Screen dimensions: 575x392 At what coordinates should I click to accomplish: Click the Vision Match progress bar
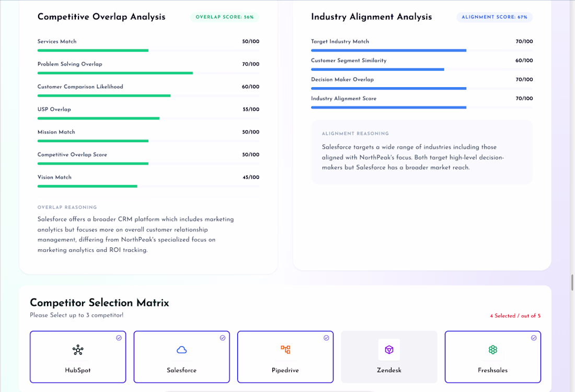148,186
